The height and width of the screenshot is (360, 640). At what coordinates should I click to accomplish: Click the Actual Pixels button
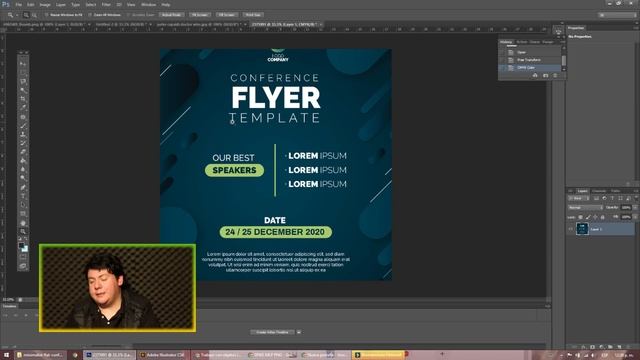click(x=171, y=15)
